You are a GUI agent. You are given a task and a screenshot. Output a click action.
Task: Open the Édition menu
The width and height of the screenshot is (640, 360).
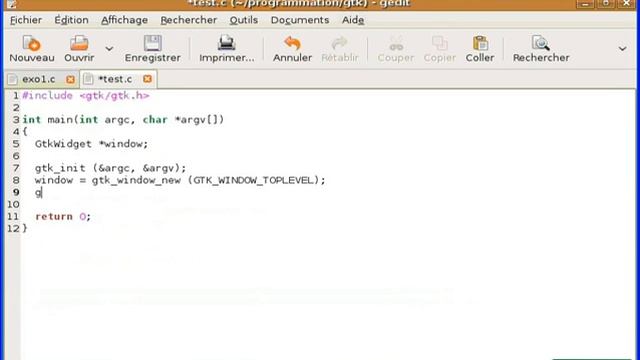tap(71, 20)
